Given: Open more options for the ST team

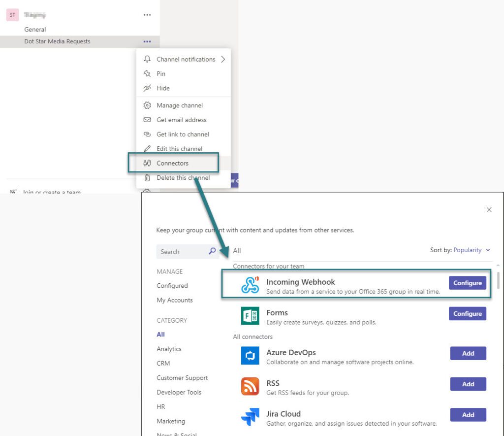Looking at the screenshot, I should click(147, 15).
